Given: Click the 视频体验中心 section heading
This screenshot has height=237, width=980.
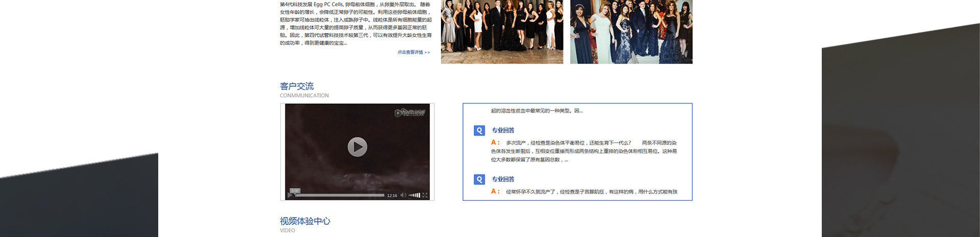Looking at the screenshot, I should 305,221.
